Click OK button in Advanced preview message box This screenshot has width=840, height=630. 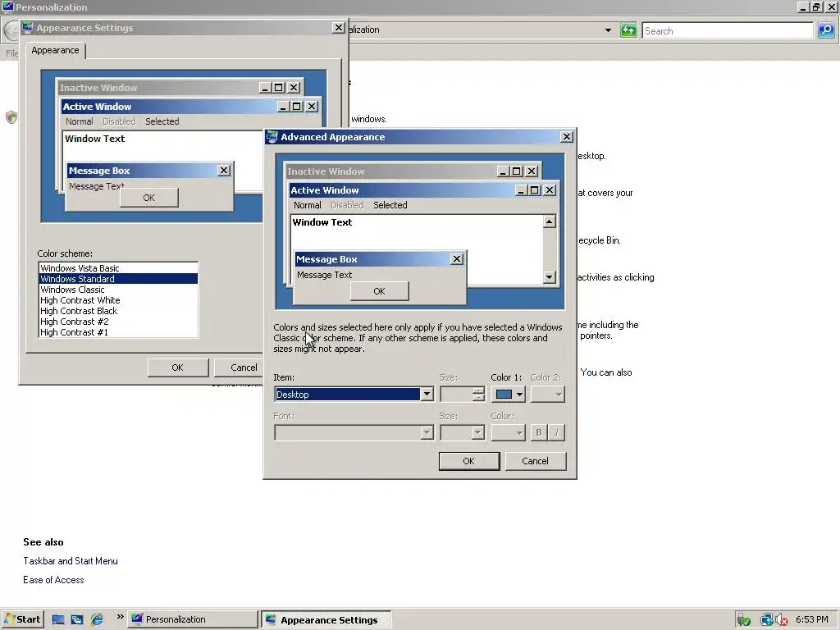[x=379, y=291]
